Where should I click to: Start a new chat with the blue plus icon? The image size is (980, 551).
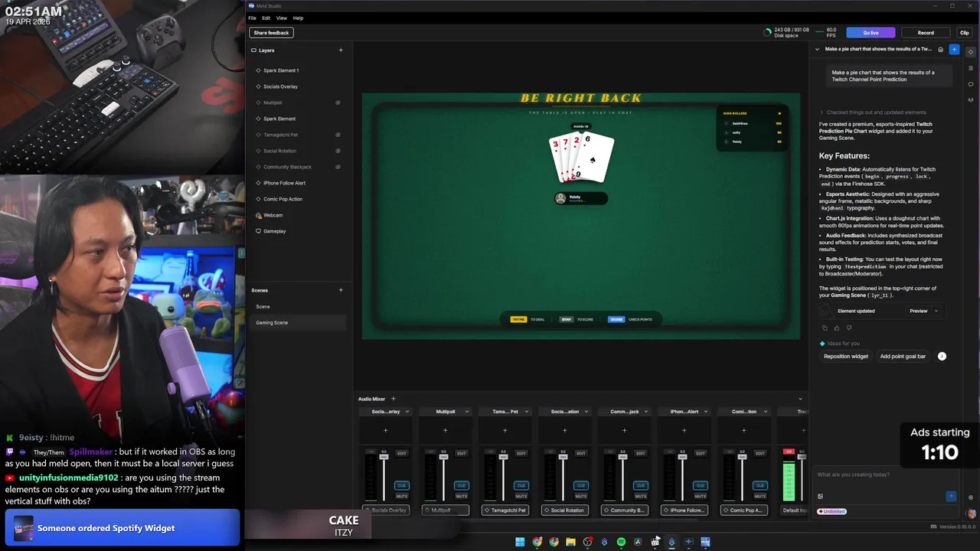point(954,49)
